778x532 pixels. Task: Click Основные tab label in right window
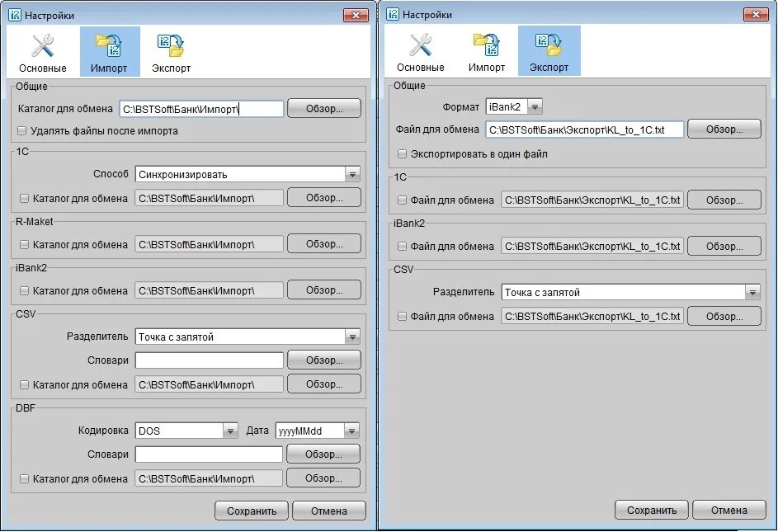(420, 67)
